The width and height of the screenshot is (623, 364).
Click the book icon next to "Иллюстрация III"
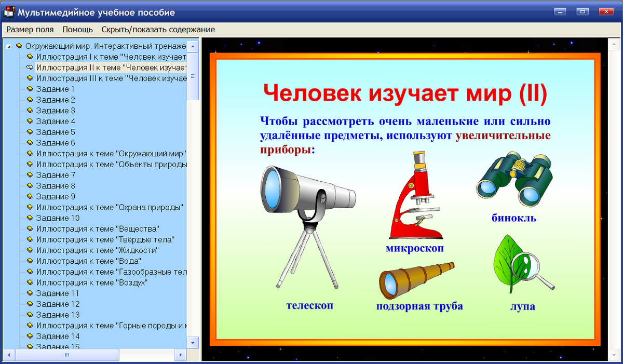click(x=30, y=78)
